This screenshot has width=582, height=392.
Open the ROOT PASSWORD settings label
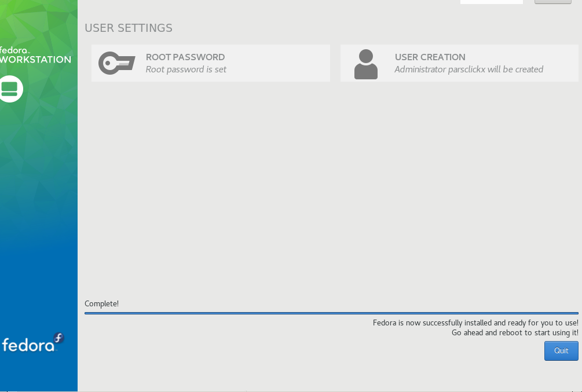click(x=185, y=57)
